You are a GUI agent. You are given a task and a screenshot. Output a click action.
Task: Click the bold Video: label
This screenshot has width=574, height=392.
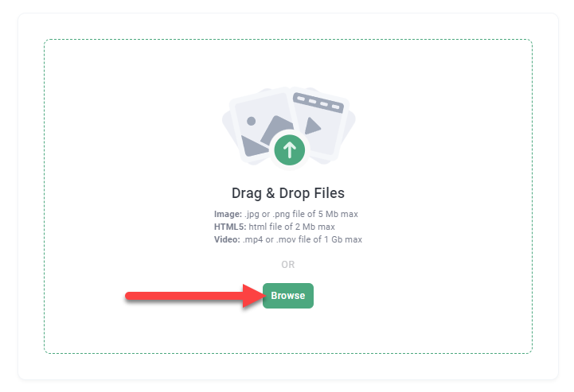(x=227, y=239)
